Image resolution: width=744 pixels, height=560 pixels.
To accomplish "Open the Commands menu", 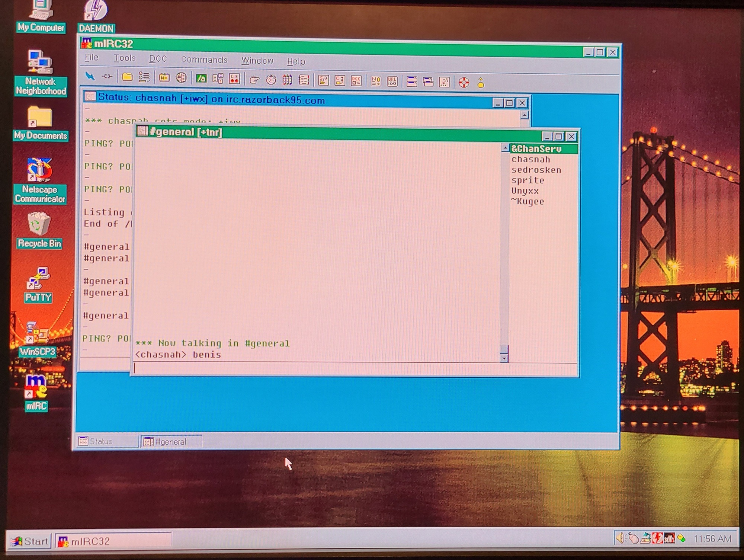I will pyautogui.click(x=204, y=60).
